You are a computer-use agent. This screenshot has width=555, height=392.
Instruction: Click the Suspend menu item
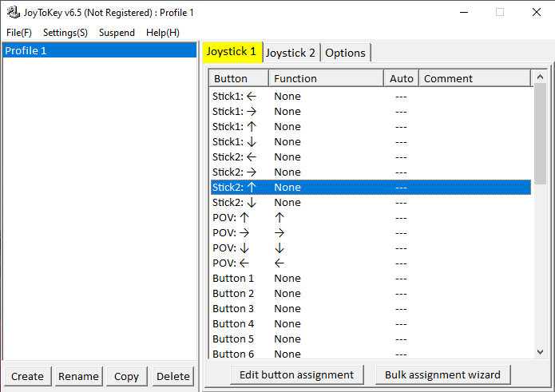click(x=117, y=33)
